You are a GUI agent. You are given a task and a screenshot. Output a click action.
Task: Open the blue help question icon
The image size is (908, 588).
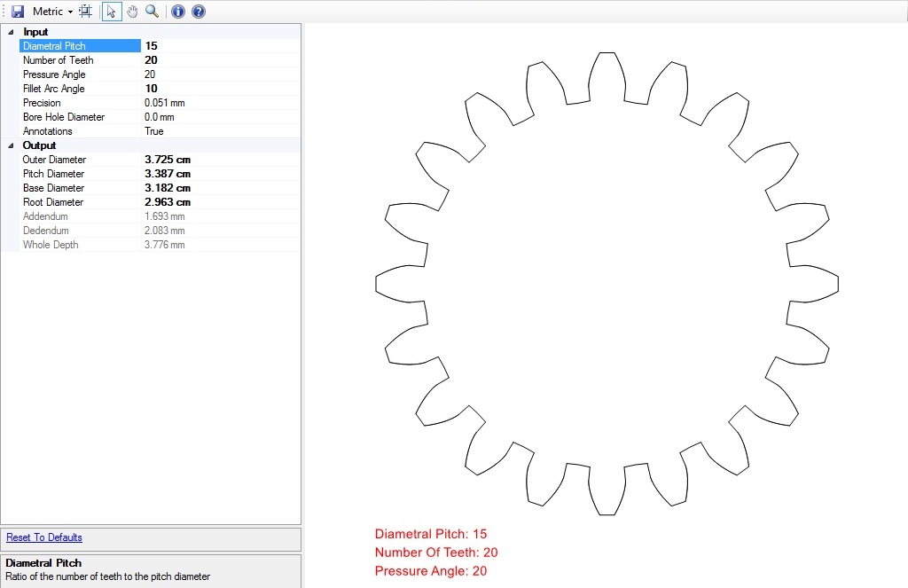click(199, 12)
